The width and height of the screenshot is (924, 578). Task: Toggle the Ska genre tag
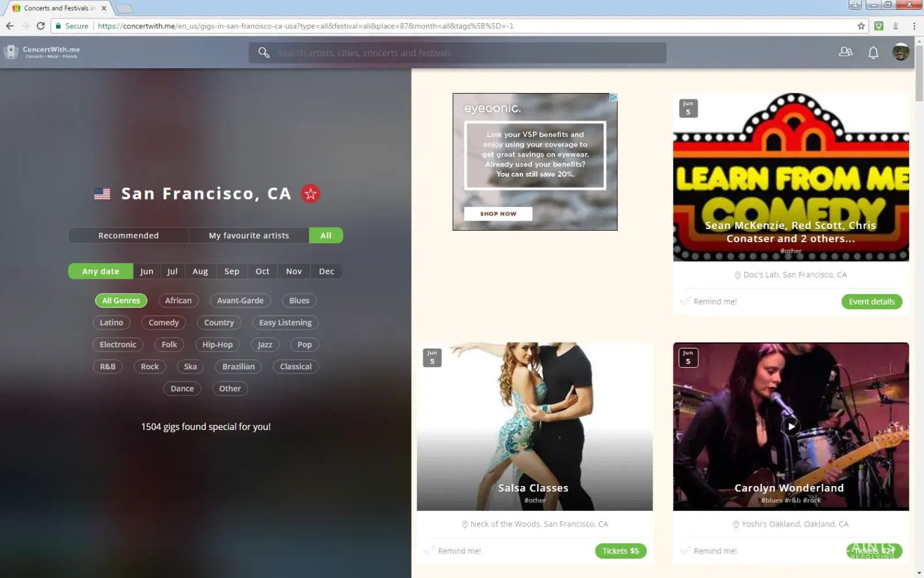pos(191,366)
